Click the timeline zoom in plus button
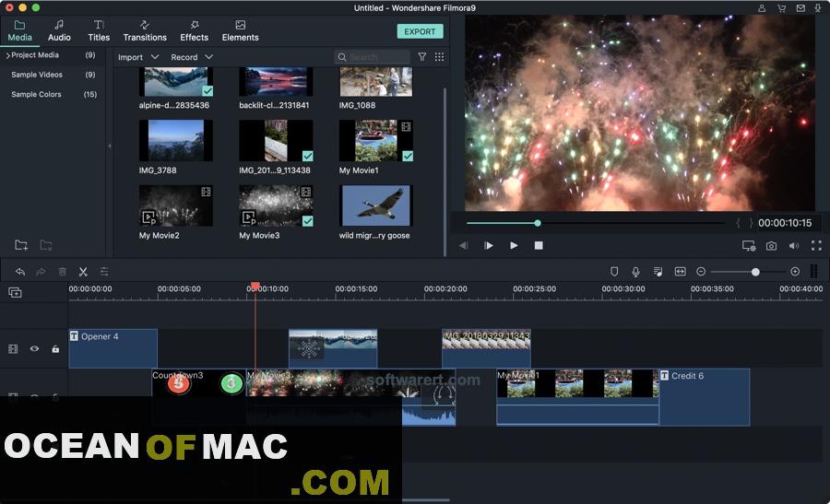The image size is (830, 504). tap(795, 271)
